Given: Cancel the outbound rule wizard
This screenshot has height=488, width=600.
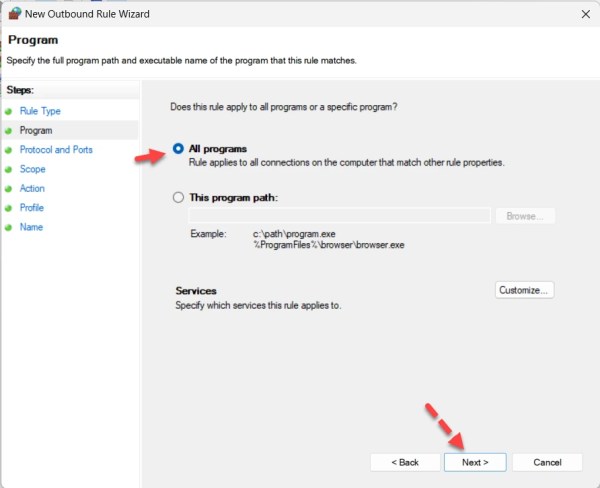Looking at the screenshot, I should (547, 462).
